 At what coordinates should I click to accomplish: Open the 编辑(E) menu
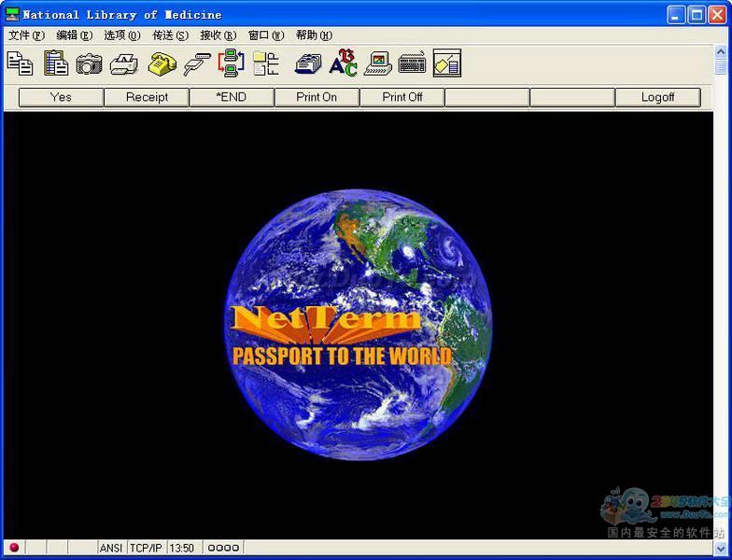click(x=75, y=35)
